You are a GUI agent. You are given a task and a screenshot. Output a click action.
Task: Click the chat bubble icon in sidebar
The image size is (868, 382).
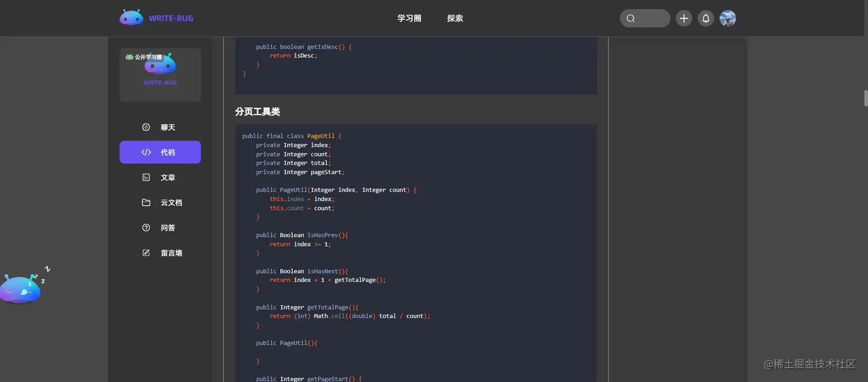pos(146,127)
